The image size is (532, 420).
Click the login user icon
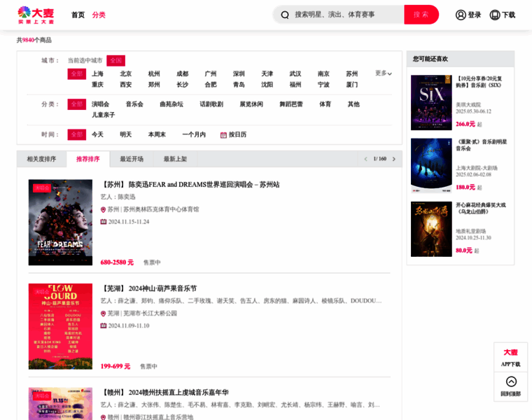[461, 15]
